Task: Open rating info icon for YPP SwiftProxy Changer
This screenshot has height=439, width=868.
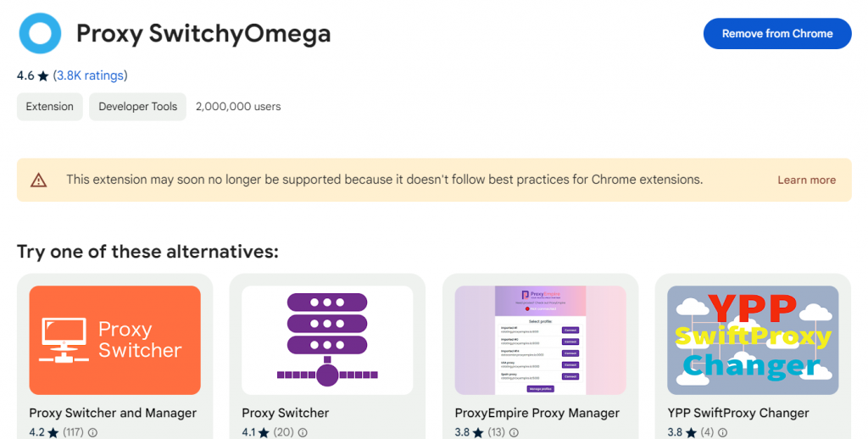Action: pos(719,432)
